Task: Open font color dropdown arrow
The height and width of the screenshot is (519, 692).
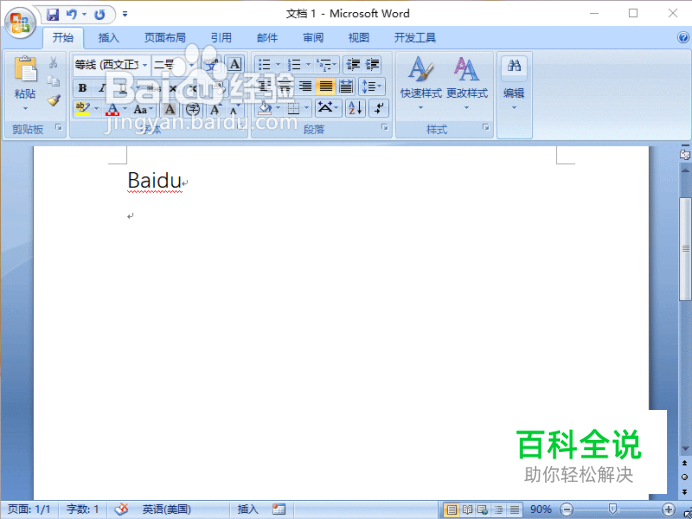Action: coord(125,109)
